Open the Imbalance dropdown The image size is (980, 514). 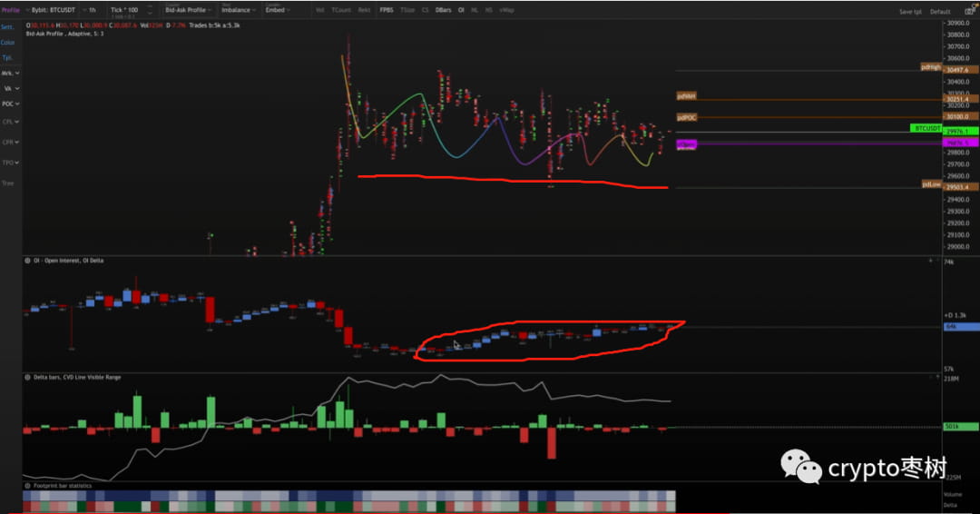tap(238, 10)
